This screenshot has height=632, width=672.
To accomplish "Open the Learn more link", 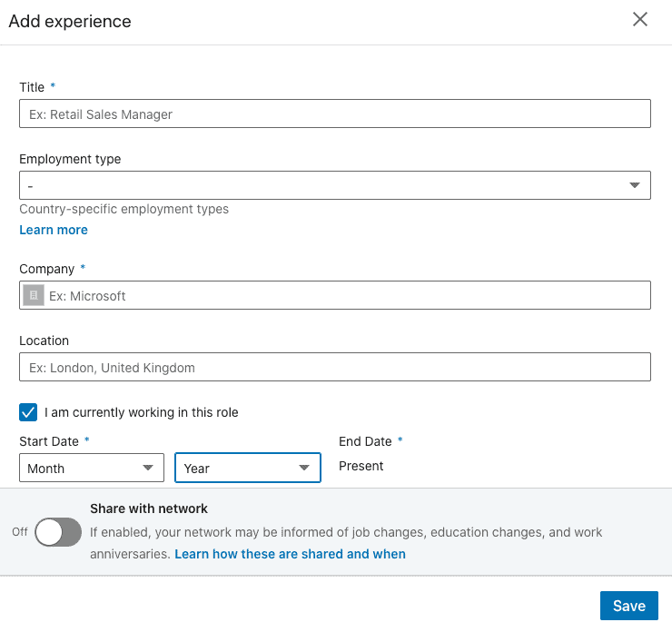I will tap(54, 230).
